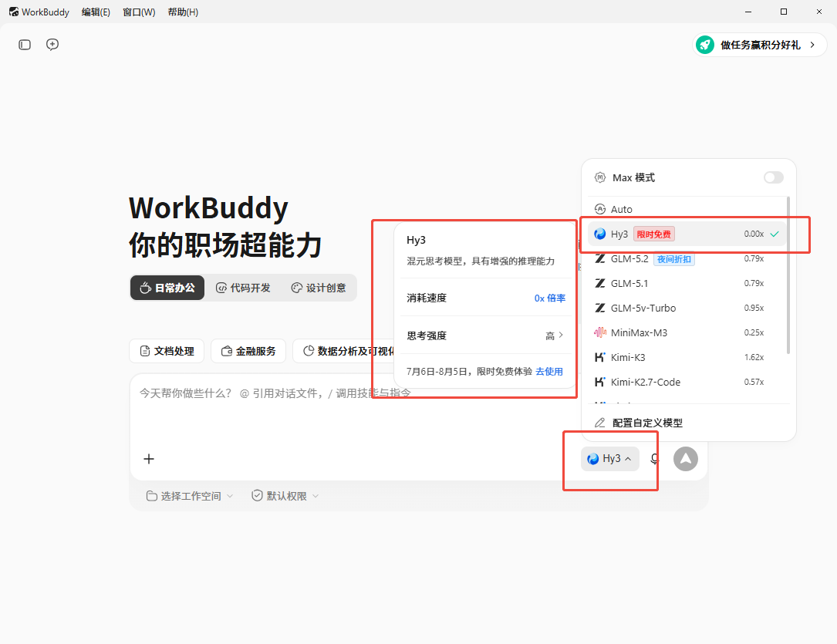This screenshot has height=644, width=837.
Task: Toggle the Max 模式 switch
Action: click(x=774, y=177)
